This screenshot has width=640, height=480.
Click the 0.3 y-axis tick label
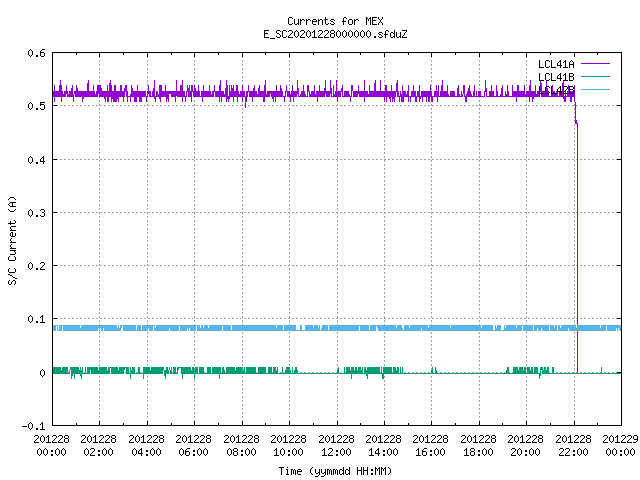[36, 213]
